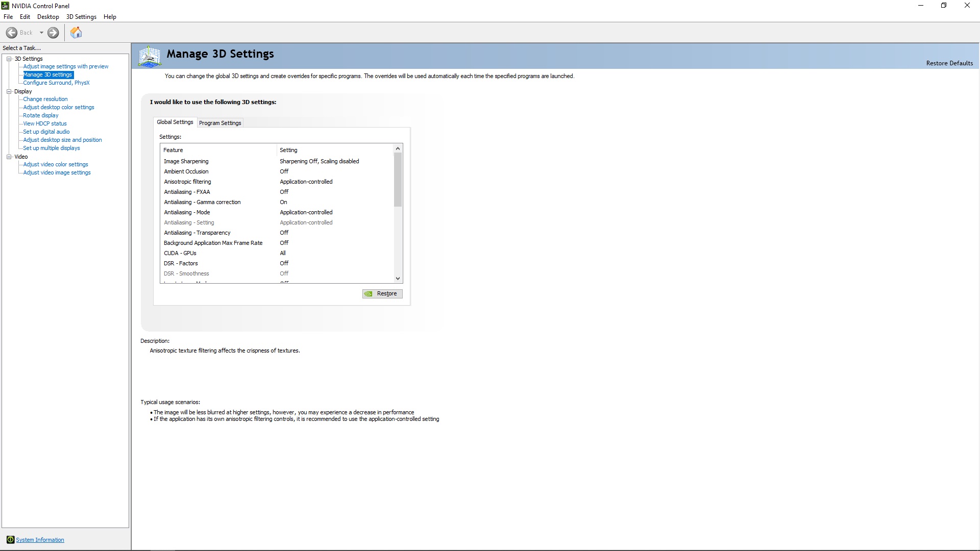The width and height of the screenshot is (980, 551).
Task: Restore down the window
Action: [944, 6]
